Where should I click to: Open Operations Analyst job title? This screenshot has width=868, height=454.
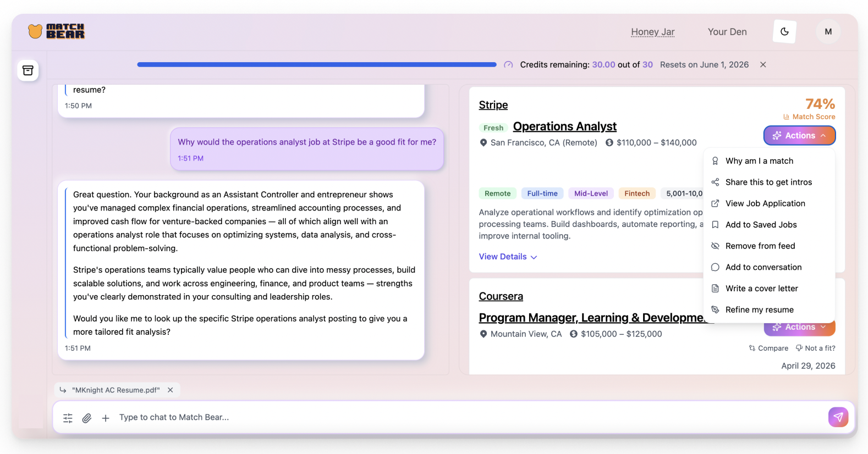coord(564,126)
